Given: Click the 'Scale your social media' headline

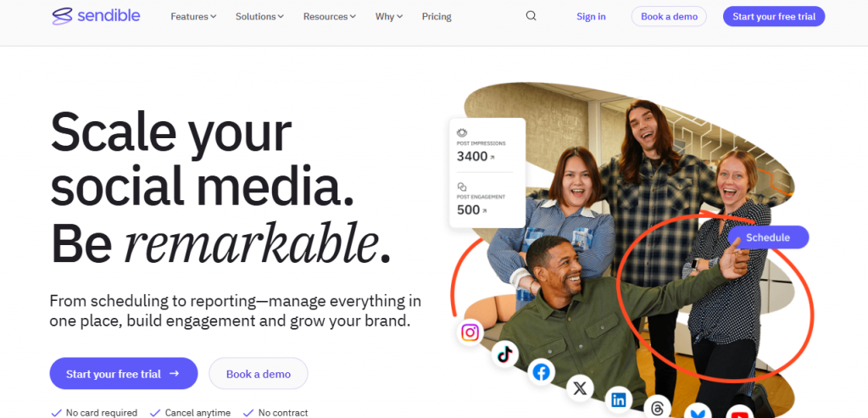Looking at the screenshot, I should click(220, 187).
